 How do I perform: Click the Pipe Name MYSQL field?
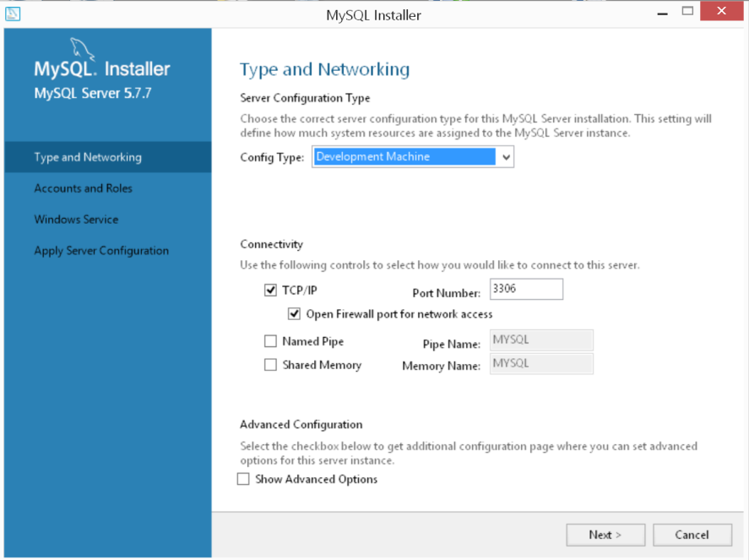(541, 340)
